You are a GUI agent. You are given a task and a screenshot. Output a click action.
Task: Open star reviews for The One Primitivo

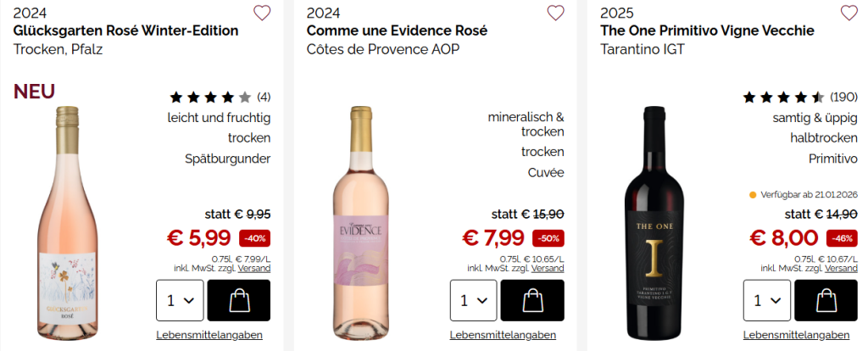783,97
